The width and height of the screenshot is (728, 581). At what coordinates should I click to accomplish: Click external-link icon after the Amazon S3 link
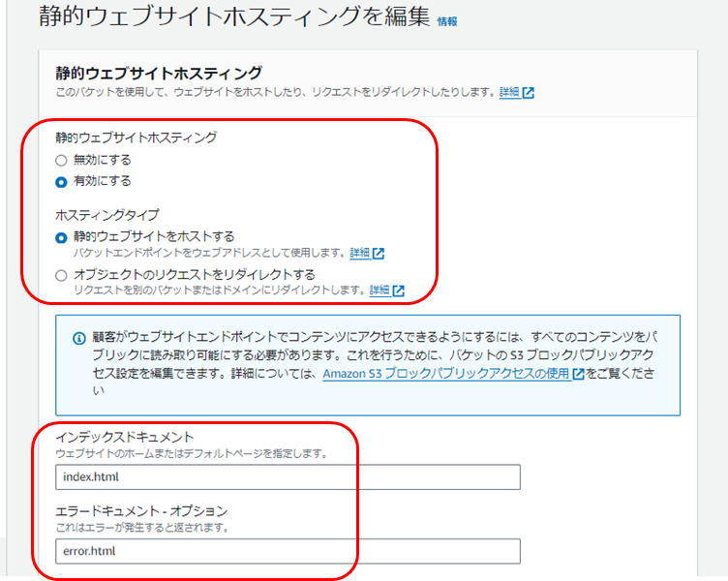click(x=579, y=374)
